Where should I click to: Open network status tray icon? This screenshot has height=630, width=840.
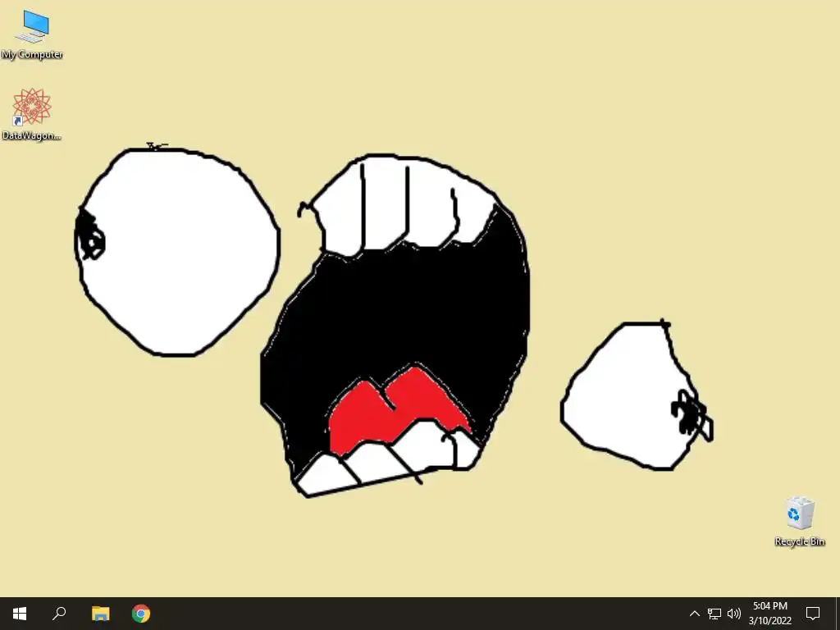[x=714, y=614]
